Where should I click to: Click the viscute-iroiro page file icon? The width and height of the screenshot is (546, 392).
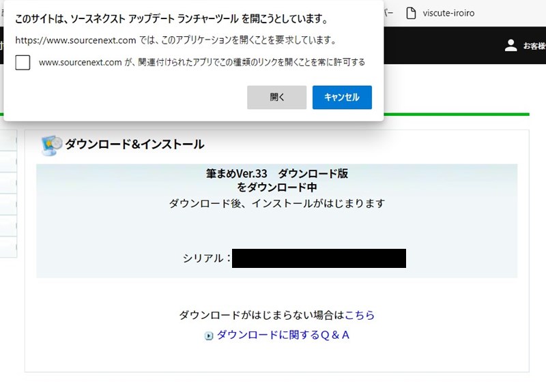coord(412,13)
